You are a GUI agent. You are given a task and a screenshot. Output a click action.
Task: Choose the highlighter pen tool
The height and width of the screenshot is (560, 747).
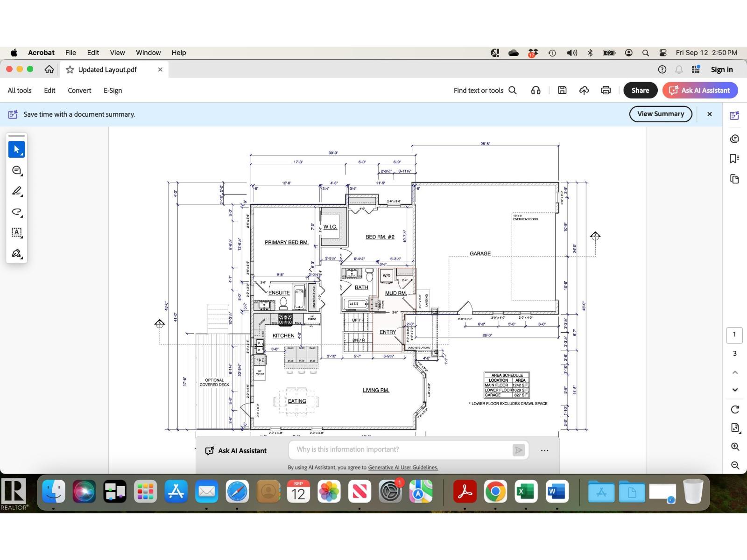[16, 191]
